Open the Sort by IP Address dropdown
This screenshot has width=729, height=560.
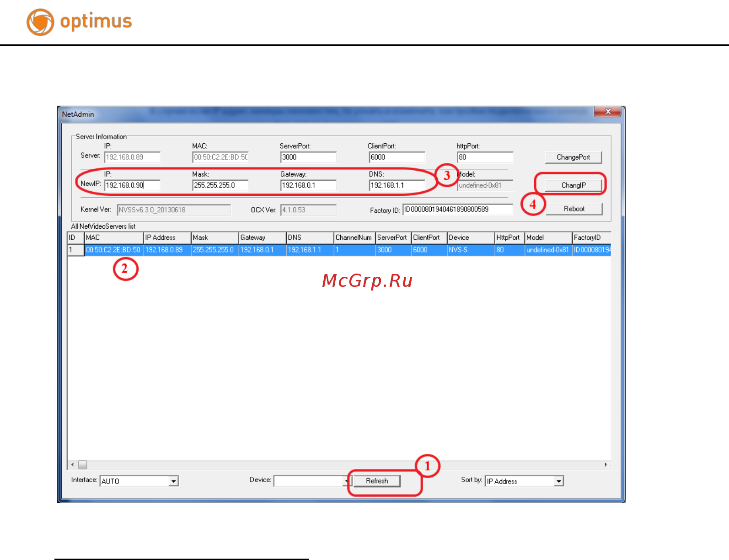click(x=558, y=481)
